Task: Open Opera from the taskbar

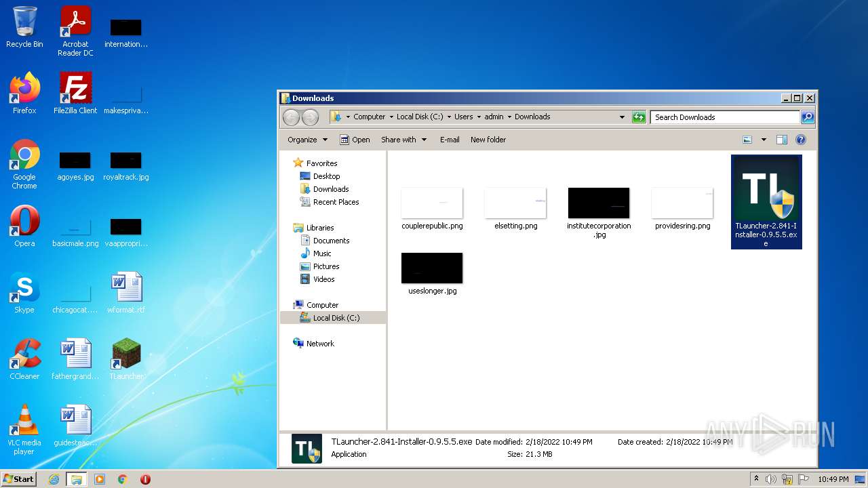Action: click(x=145, y=479)
